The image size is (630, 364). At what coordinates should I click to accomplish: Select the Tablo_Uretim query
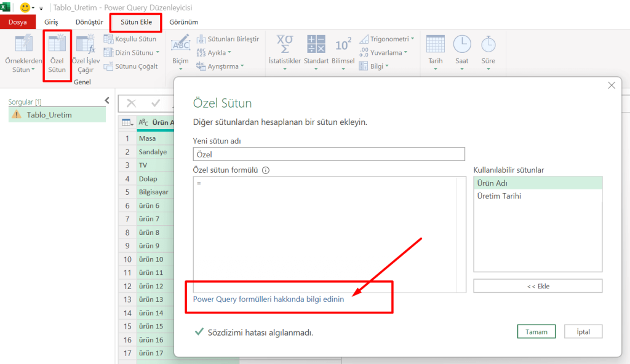tap(57, 115)
